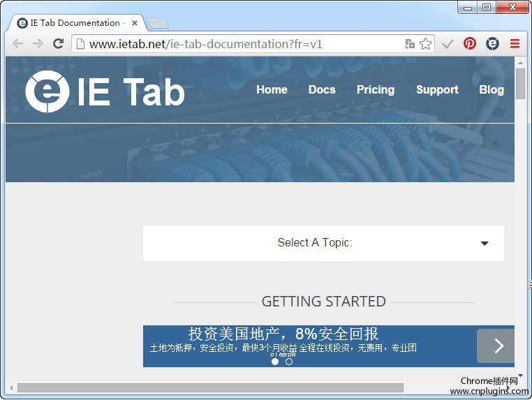Select the second carousel dot indicator
This screenshot has height=400, width=532.
point(289,362)
